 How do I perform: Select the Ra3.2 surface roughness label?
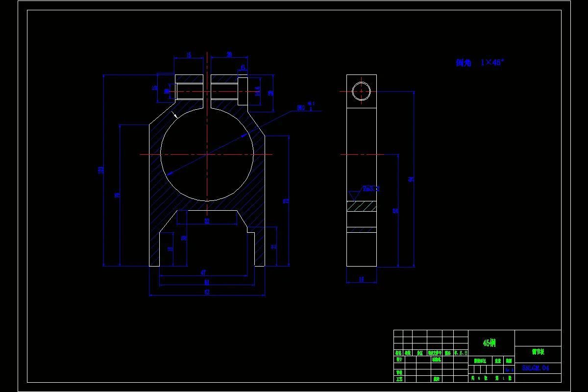coord(371,188)
